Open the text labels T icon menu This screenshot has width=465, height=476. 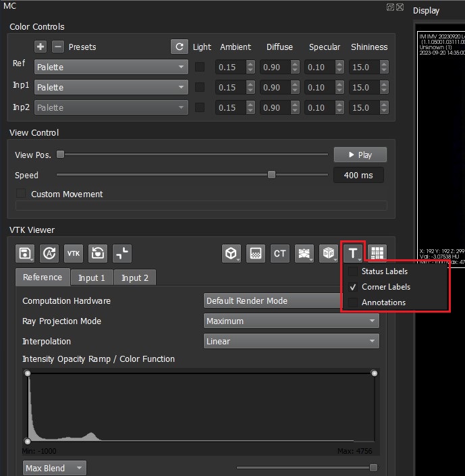[353, 253]
